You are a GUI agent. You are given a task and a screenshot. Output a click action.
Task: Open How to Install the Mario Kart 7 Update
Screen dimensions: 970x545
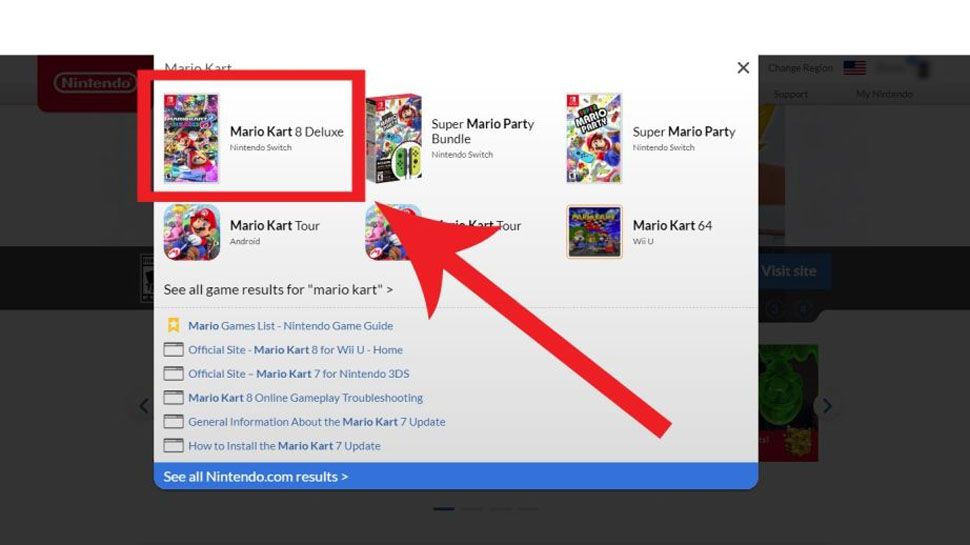[x=285, y=446]
